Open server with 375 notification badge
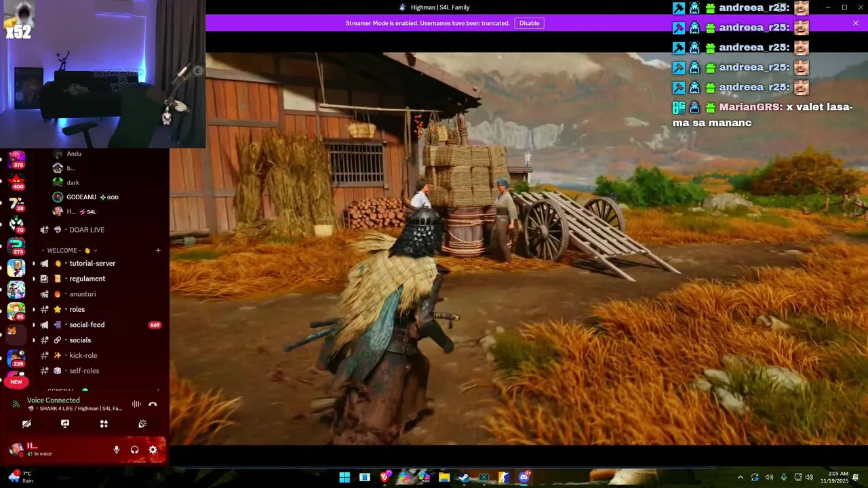Viewport: 868px width, 488px height. point(16,161)
